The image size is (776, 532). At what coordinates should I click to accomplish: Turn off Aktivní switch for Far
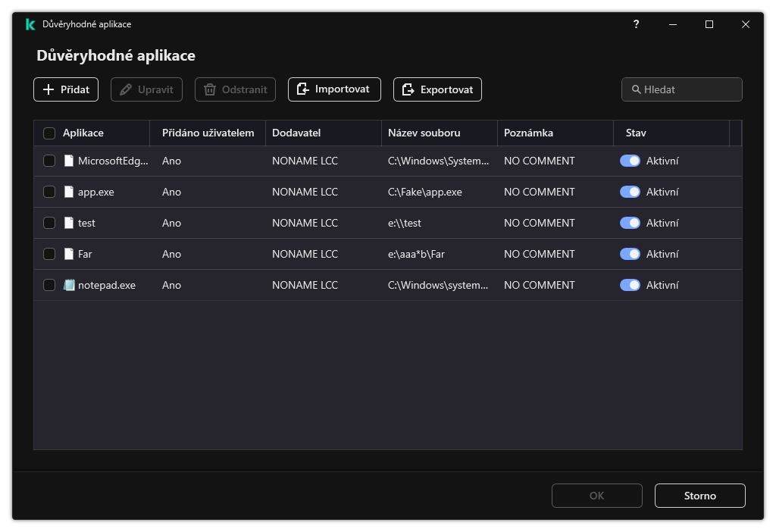click(630, 254)
